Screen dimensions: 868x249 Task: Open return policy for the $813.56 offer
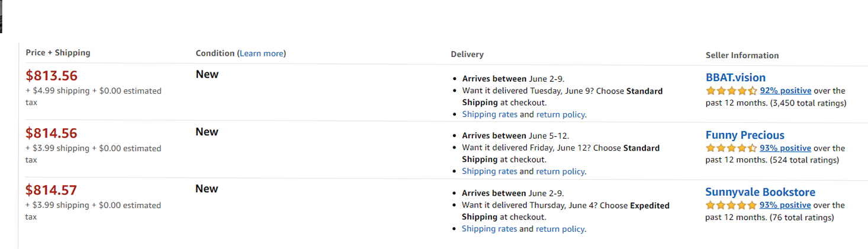[x=560, y=114]
